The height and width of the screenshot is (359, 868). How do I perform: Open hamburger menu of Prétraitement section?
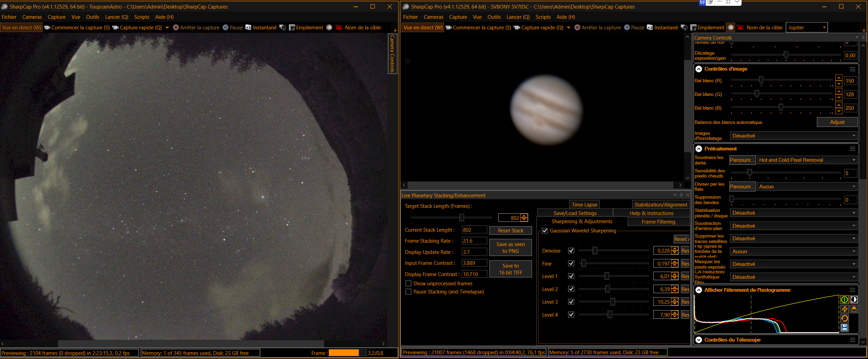tap(852, 149)
